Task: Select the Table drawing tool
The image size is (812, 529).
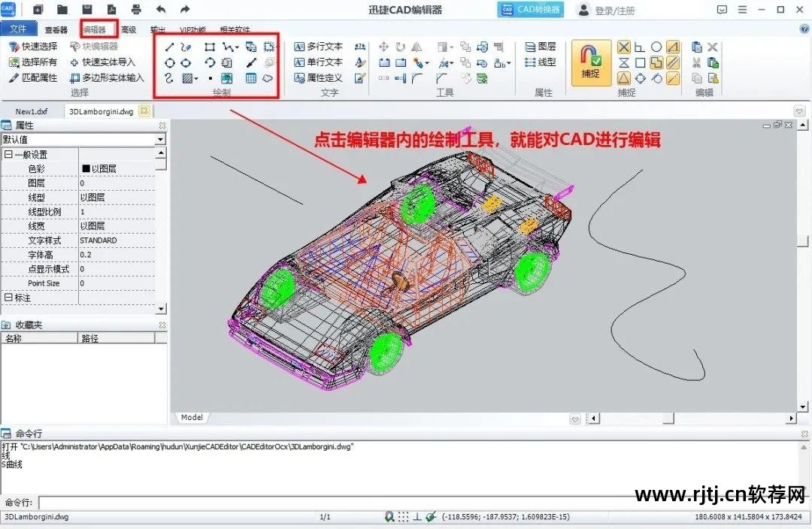Action: 251,79
